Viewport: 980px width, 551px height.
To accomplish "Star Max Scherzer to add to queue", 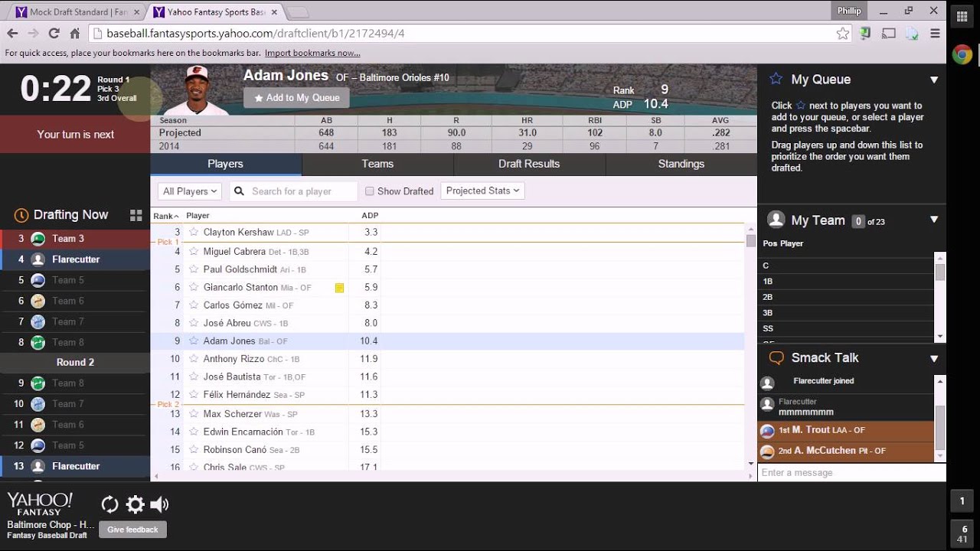I will coord(194,414).
